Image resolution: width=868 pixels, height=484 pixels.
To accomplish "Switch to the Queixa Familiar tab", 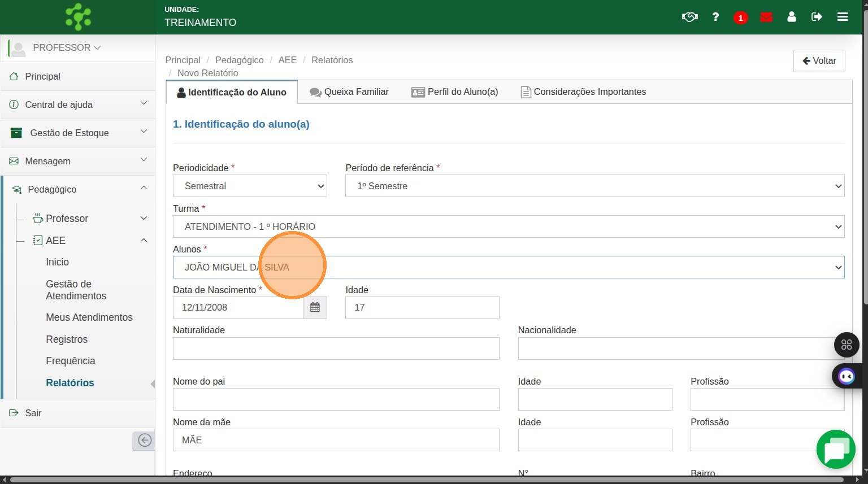I will tap(349, 92).
